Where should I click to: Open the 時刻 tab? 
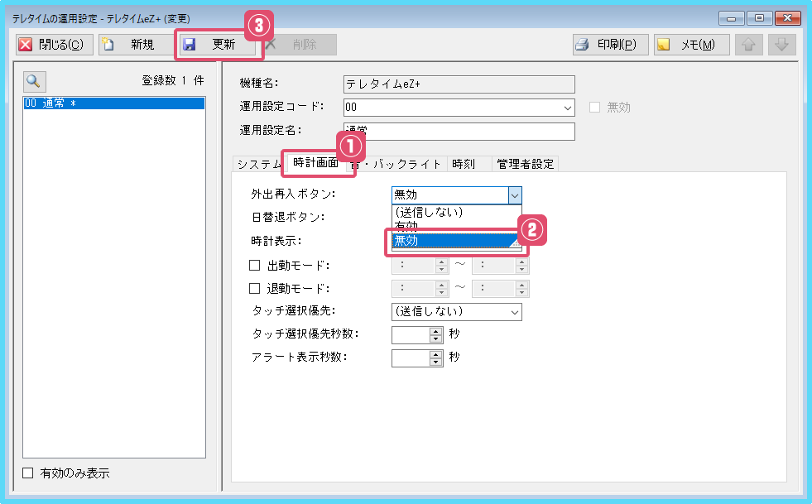(463, 164)
